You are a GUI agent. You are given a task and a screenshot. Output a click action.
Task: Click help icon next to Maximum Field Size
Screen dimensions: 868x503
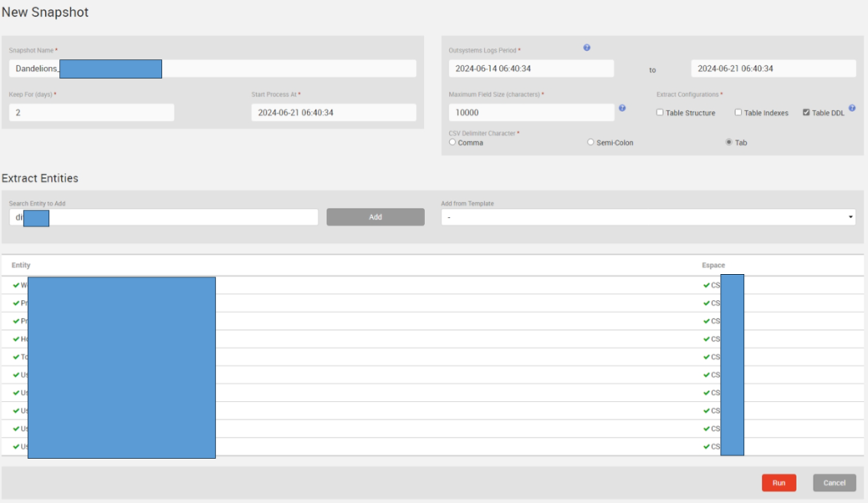(x=622, y=109)
